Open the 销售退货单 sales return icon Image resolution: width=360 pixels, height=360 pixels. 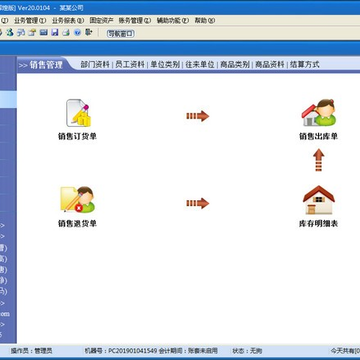[78, 199]
